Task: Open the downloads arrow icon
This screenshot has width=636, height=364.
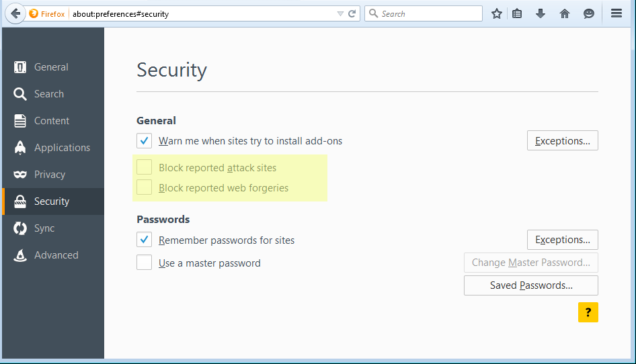Action: [541, 13]
